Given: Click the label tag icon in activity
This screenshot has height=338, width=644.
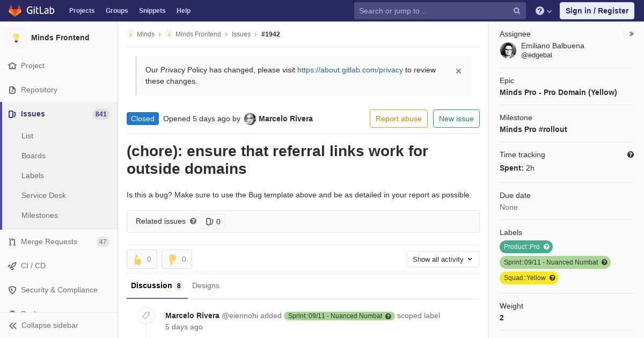Looking at the screenshot, I should coord(146,315).
